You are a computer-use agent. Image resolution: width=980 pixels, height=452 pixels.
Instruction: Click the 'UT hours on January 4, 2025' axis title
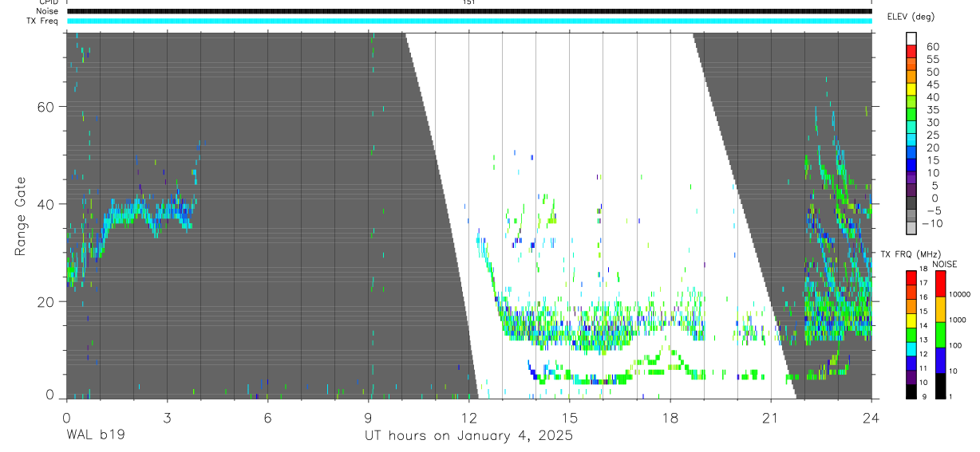pos(469,436)
